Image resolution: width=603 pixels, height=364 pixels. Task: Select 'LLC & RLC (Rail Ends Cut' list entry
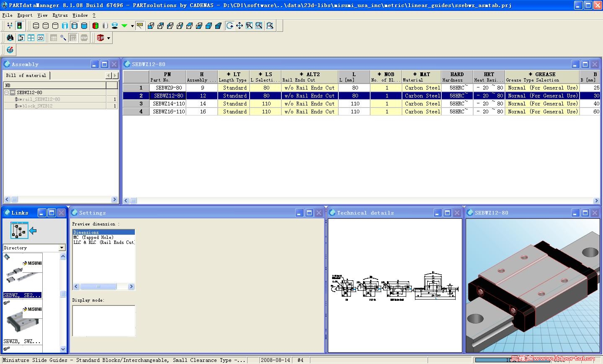(104, 242)
